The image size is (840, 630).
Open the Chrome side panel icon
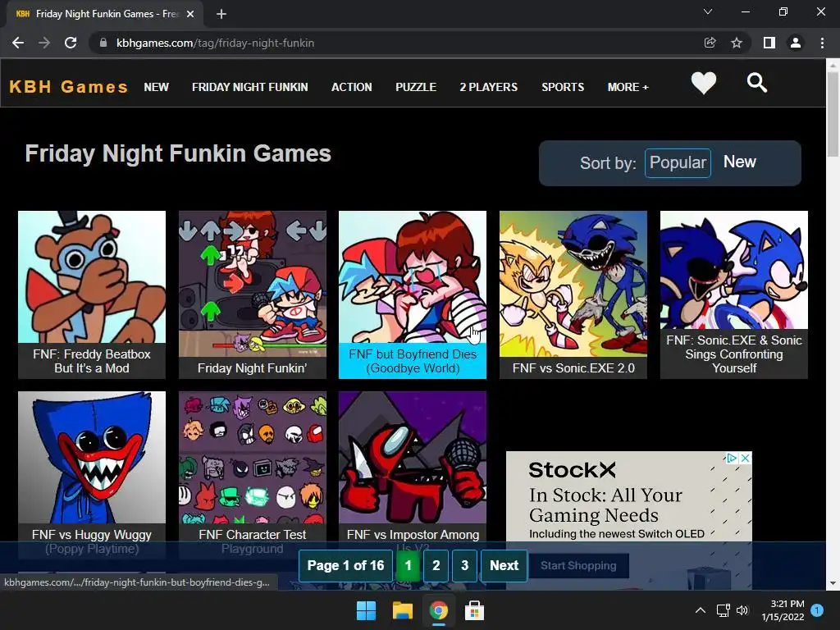coord(769,43)
